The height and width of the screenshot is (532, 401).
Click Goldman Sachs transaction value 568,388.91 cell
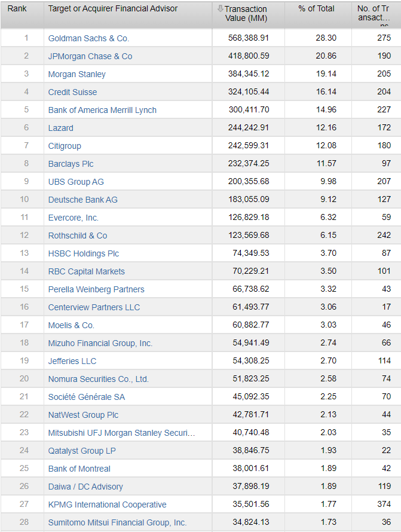(249, 38)
